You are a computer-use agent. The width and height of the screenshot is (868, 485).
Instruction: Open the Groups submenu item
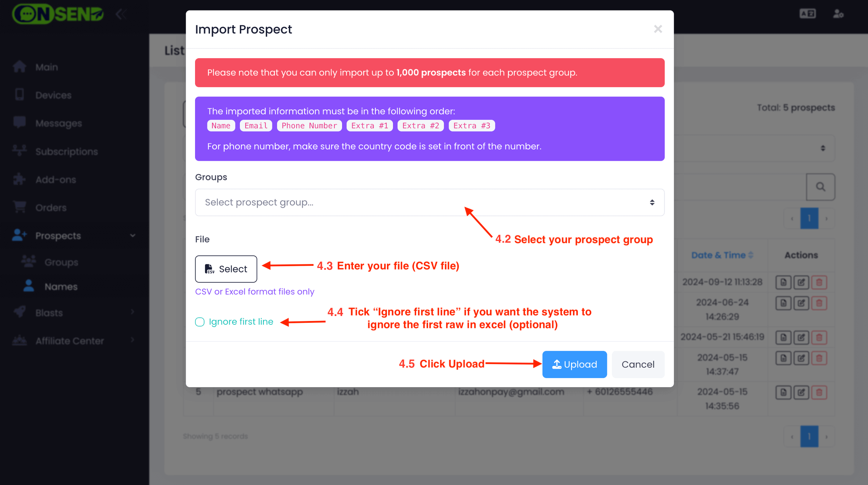click(x=61, y=262)
